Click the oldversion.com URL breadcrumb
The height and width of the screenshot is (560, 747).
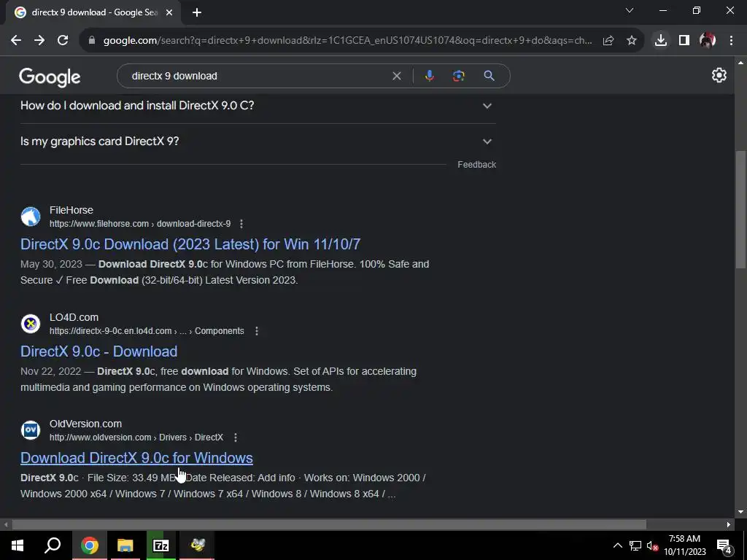(x=136, y=437)
